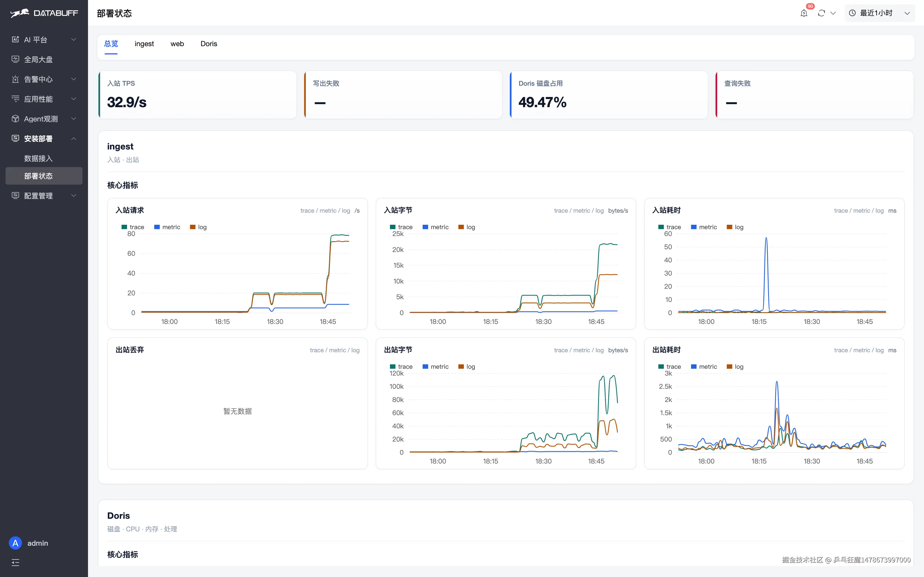Click the 告警中心 alarm icon
This screenshot has height=577, width=924.
coord(15,79)
